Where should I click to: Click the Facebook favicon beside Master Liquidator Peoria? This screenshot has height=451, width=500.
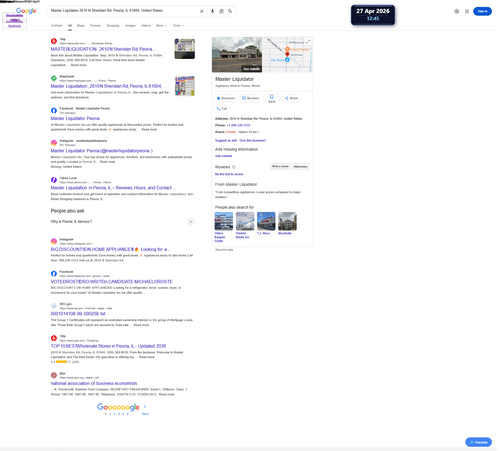tap(54, 110)
